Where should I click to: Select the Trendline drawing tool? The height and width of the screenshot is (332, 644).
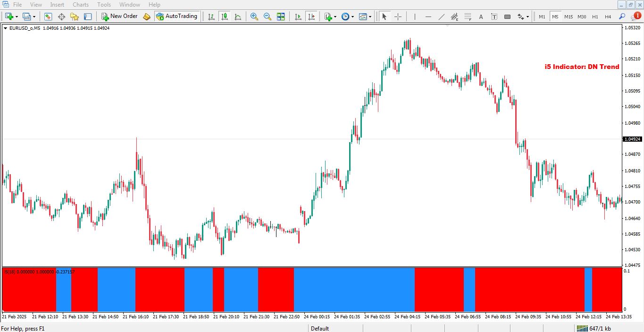tap(441, 17)
